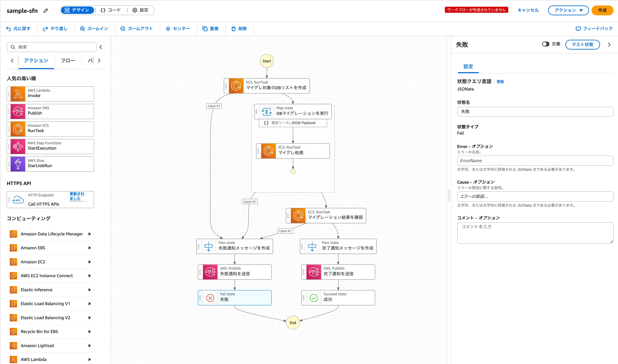618x364 pixels.
Task: Click the Succeed state green check icon
Action: click(314, 298)
